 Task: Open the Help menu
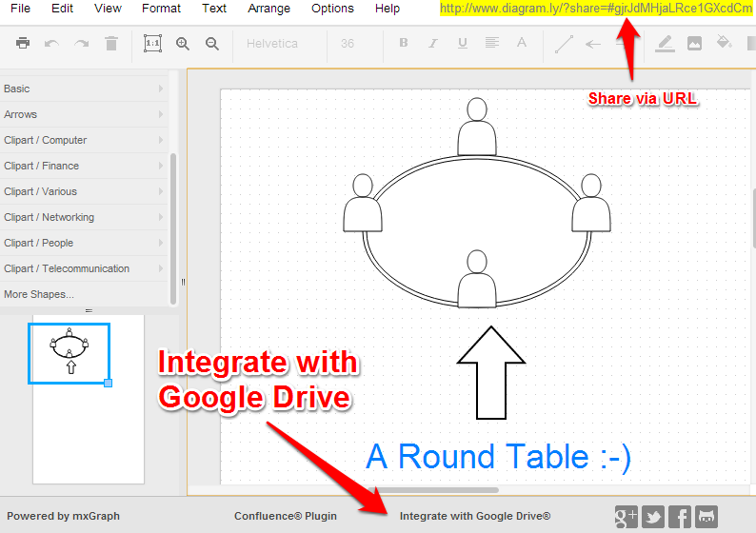pyautogui.click(x=388, y=9)
